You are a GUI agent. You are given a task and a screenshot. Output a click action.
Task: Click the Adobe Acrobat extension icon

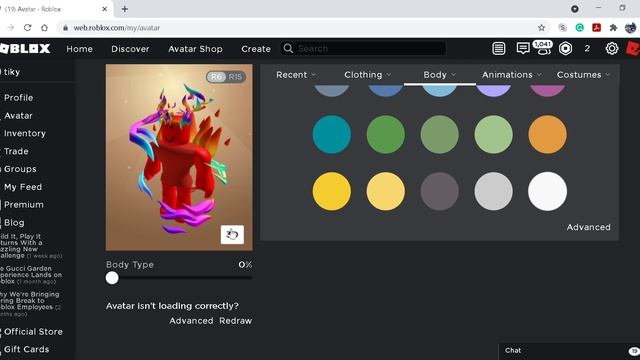coord(596,28)
